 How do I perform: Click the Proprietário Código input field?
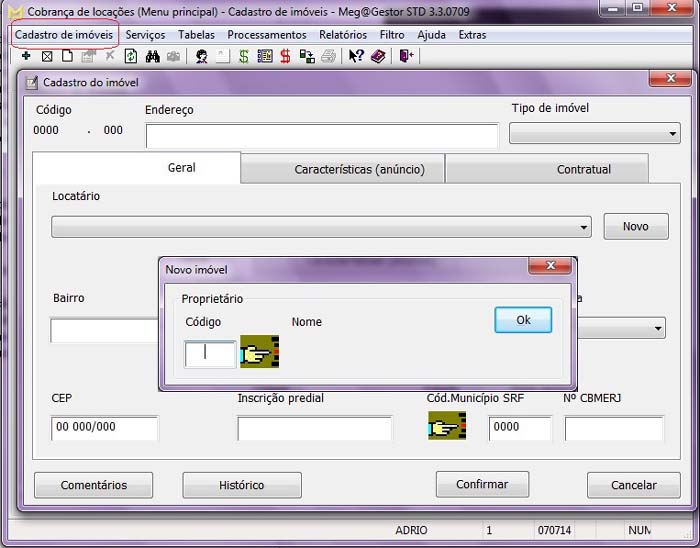coord(210,353)
